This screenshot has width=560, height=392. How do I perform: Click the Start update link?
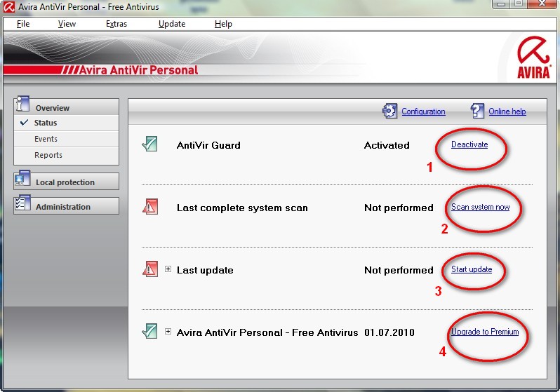tap(472, 269)
